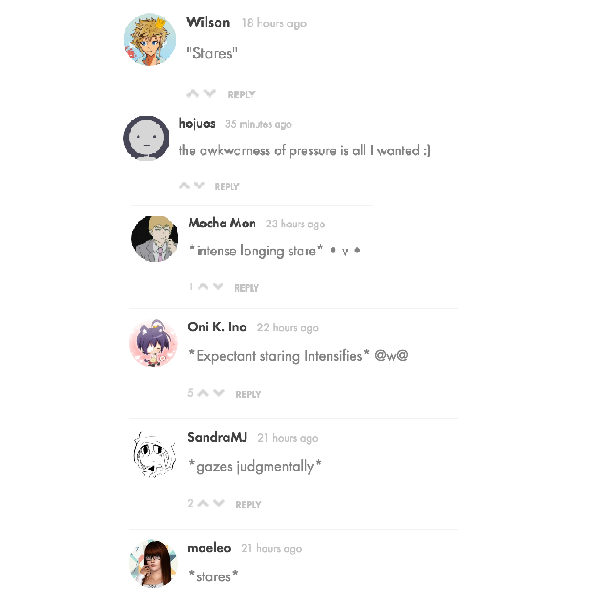Reply to Wilson's comment

[x=241, y=95]
